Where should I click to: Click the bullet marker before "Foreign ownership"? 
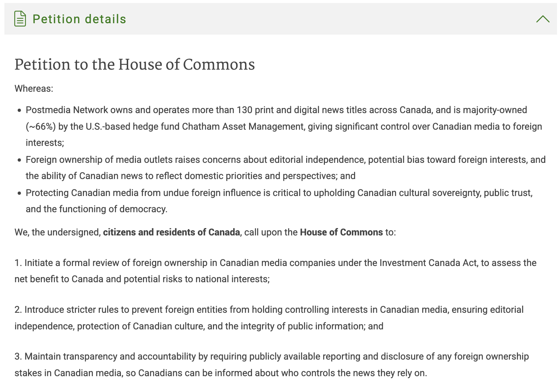point(19,160)
